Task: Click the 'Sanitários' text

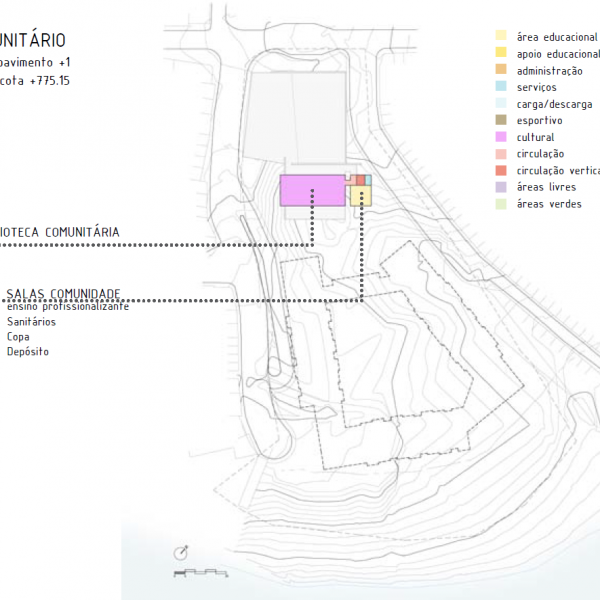Action: (31, 321)
